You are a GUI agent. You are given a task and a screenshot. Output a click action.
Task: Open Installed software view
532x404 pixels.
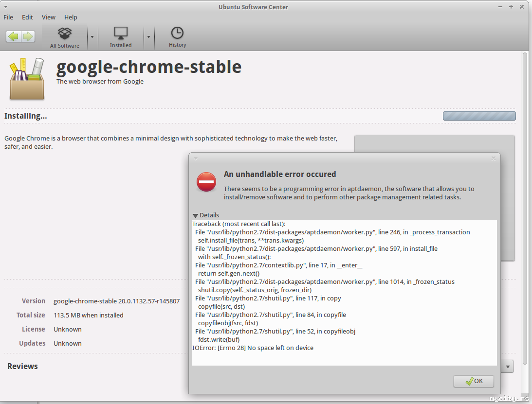[x=121, y=37]
